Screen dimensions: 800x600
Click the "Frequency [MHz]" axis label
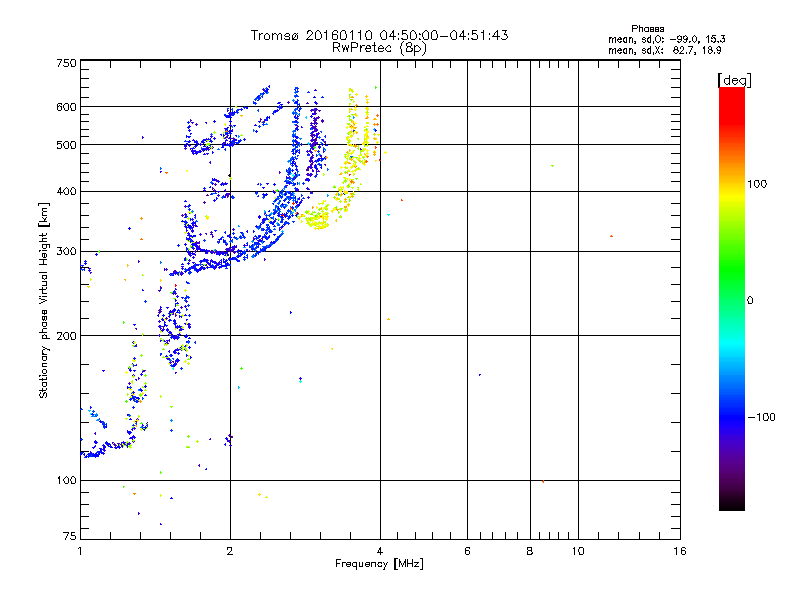pos(379,563)
